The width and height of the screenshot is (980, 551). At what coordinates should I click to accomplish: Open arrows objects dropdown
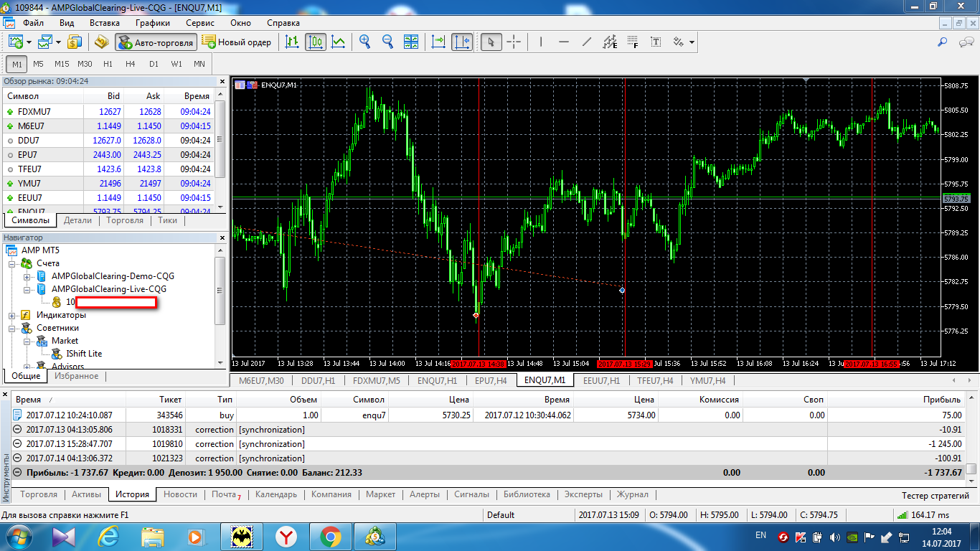click(x=692, y=42)
